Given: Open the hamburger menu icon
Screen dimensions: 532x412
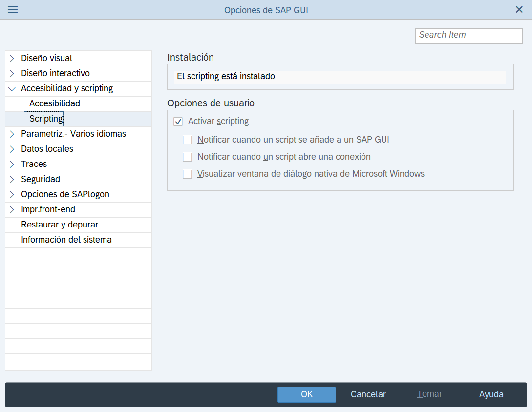Looking at the screenshot, I should (x=13, y=9).
